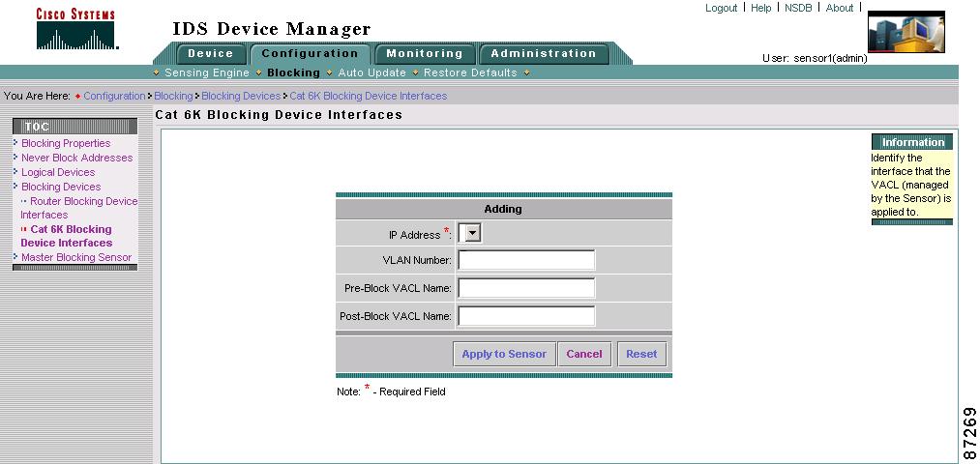Click the About link
The width and height of the screenshot is (980, 464).
(x=840, y=8)
